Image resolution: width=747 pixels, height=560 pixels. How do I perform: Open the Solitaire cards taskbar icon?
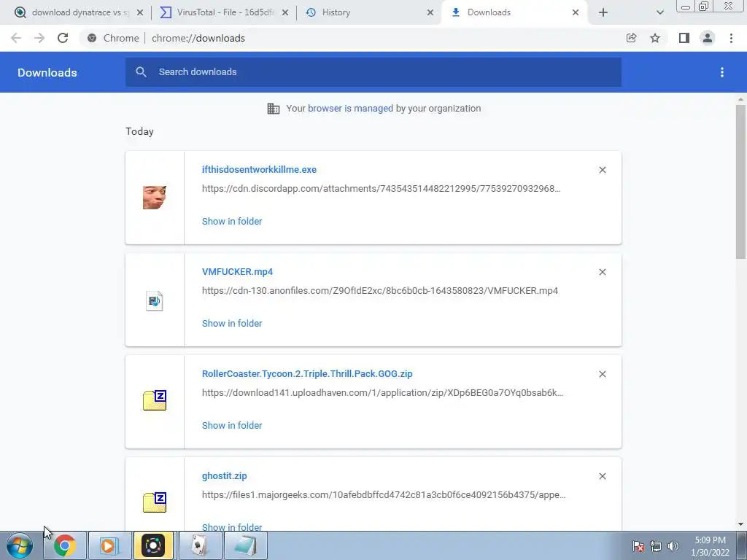(200, 545)
